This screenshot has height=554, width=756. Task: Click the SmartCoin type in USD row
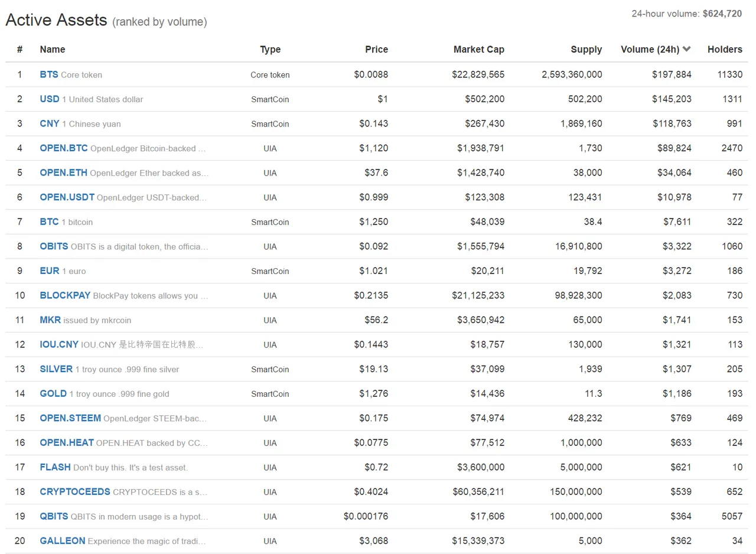click(x=270, y=99)
